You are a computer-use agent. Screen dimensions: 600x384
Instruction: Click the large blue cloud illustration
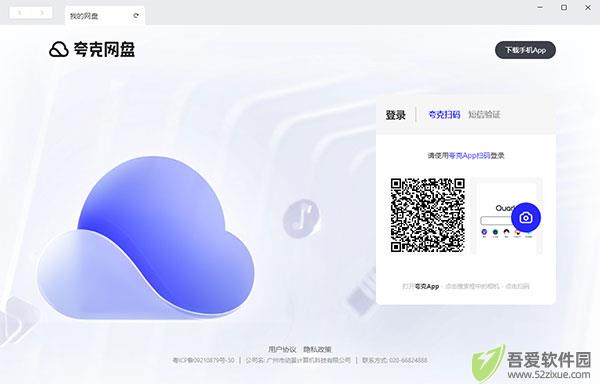point(146,238)
